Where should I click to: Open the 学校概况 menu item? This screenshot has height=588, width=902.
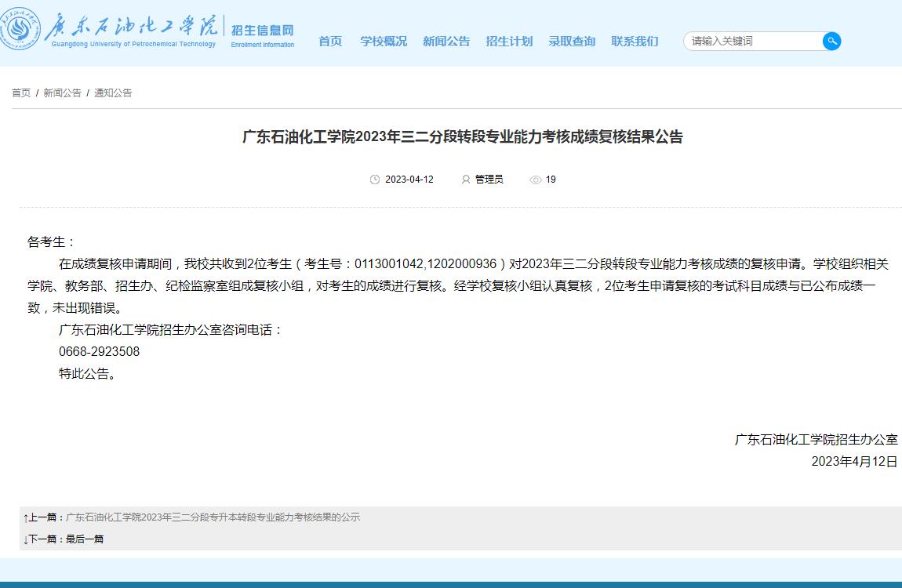click(384, 42)
